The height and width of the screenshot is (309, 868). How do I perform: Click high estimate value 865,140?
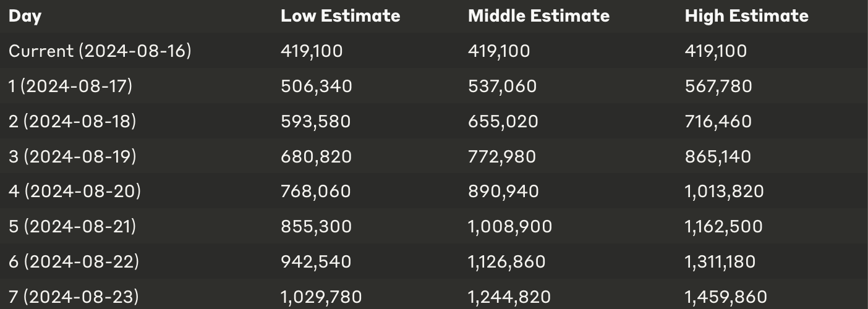718,156
